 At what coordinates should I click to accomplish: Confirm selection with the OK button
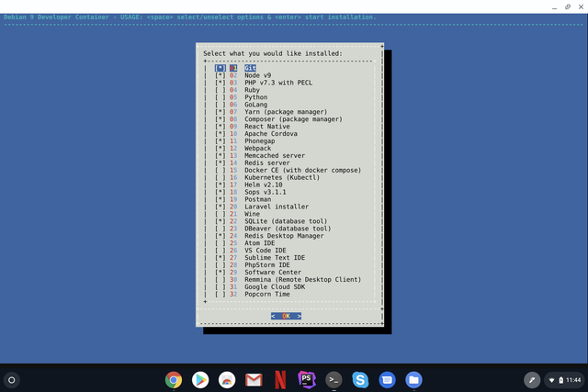(286, 316)
